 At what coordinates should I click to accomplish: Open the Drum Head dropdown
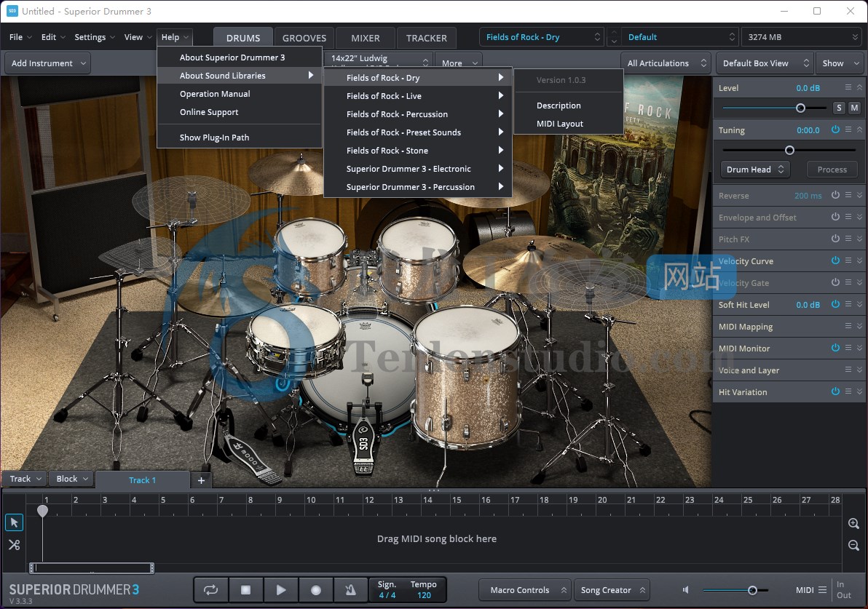755,170
